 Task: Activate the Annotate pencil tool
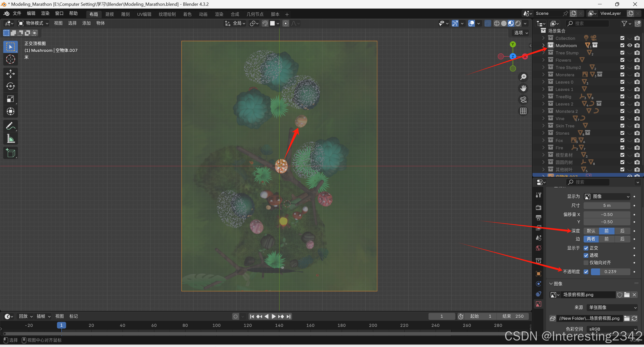pyautogui.click(x=10, y=126)
